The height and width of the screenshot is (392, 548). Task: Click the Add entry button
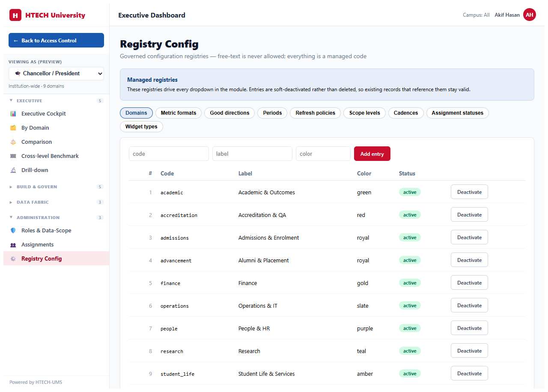coord(372,154)
